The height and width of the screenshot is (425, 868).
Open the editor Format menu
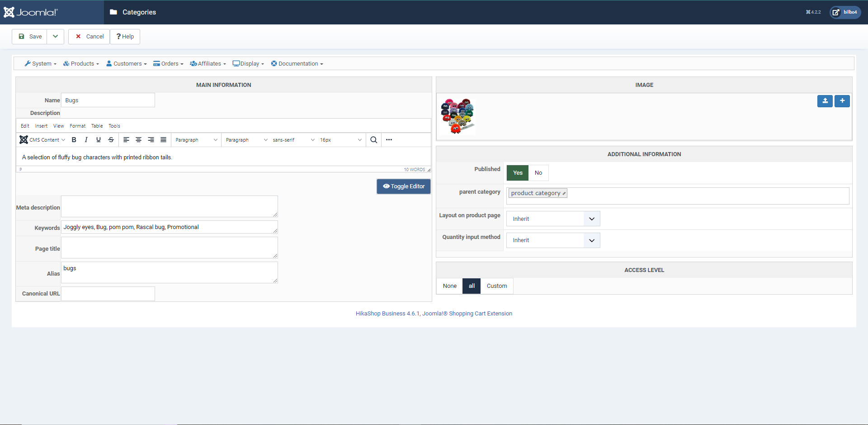pyautogui.click(x=78, y=126)
